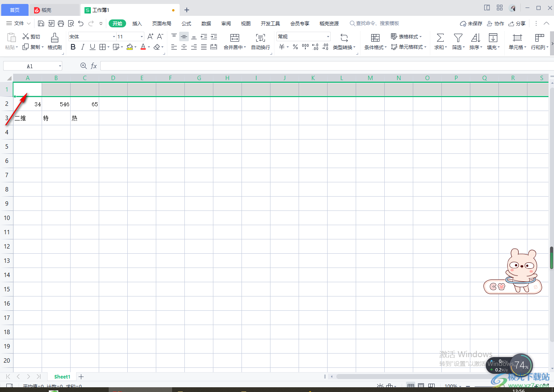Click increase indent icon
Viewport: 554px width, 392px height.
click(x=214, y=36)
